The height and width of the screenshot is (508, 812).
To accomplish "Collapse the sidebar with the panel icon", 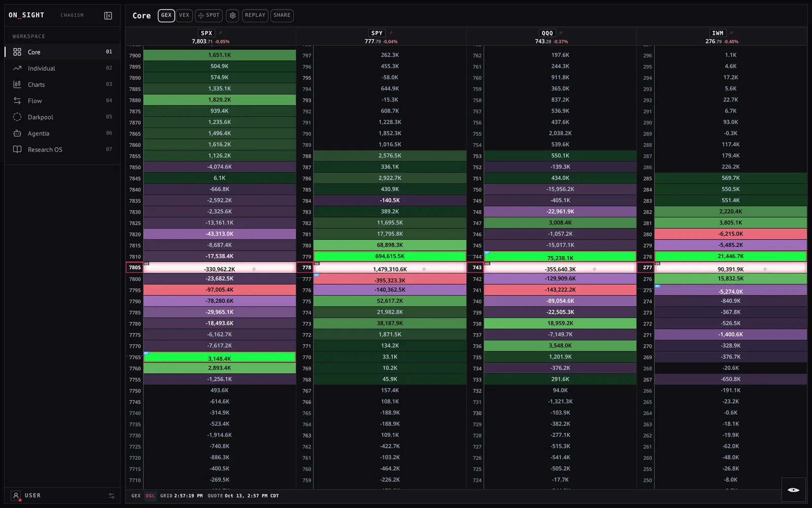I will (108, 16).
